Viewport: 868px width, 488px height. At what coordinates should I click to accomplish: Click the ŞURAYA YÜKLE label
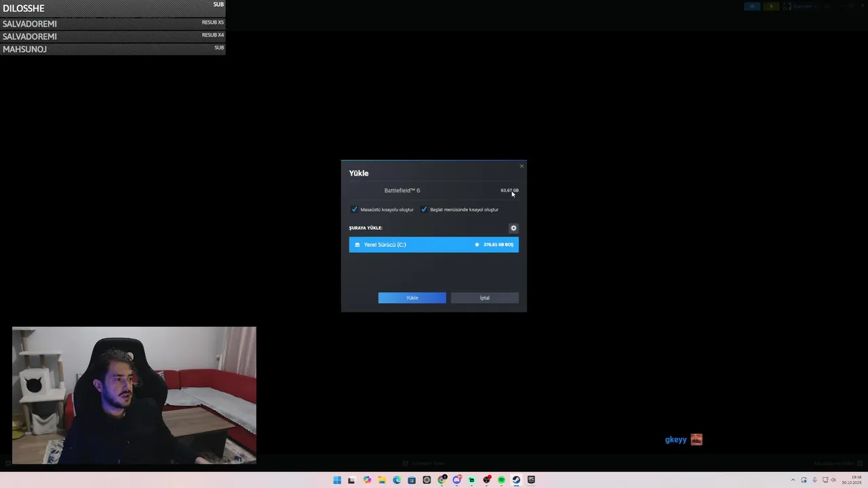(x=366, y=228)
